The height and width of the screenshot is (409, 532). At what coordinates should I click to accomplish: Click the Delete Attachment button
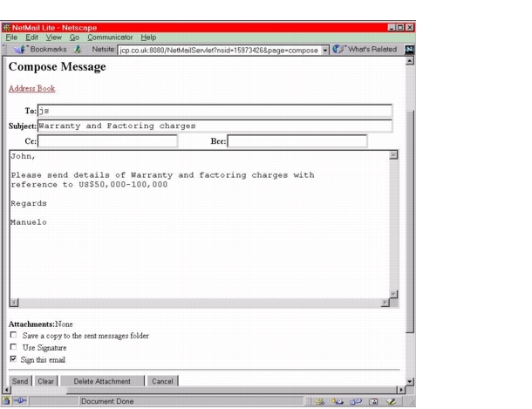pyautogui.click(x=102, y=381)
